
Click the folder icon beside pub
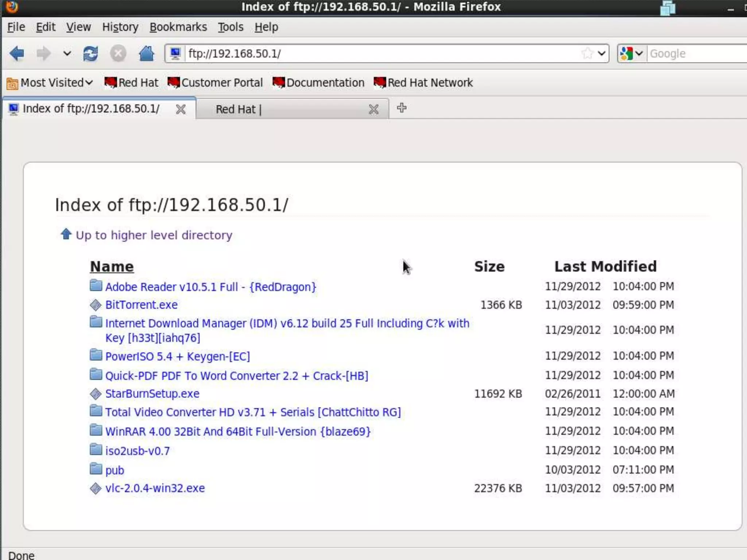(x=96, y=469)
